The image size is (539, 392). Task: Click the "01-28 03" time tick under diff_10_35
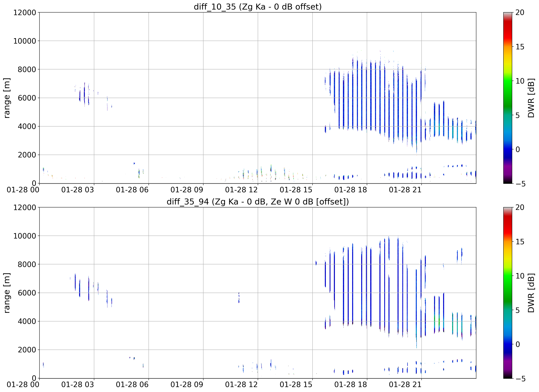tap(78, 190)
